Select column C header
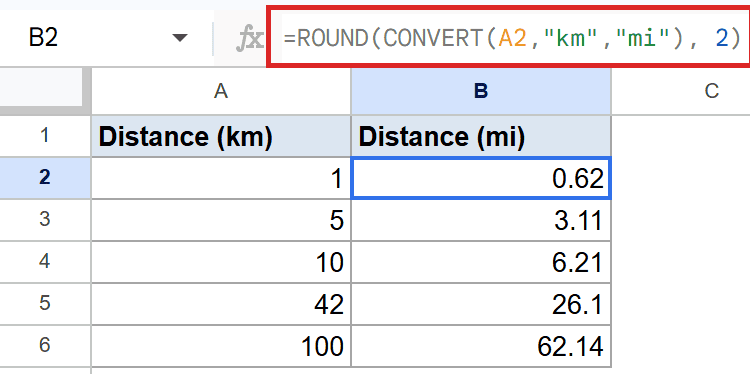Screen dimensions: 750x374 [681, 91]
